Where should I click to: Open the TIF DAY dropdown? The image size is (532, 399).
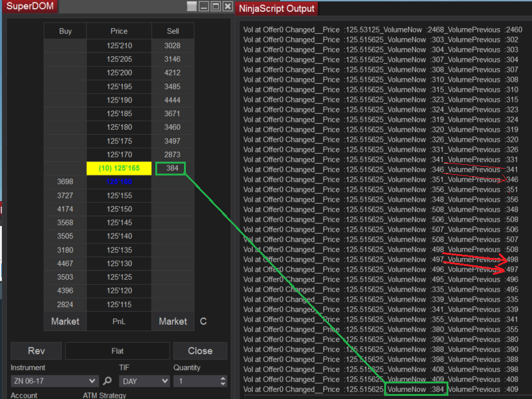coord(144,381)
